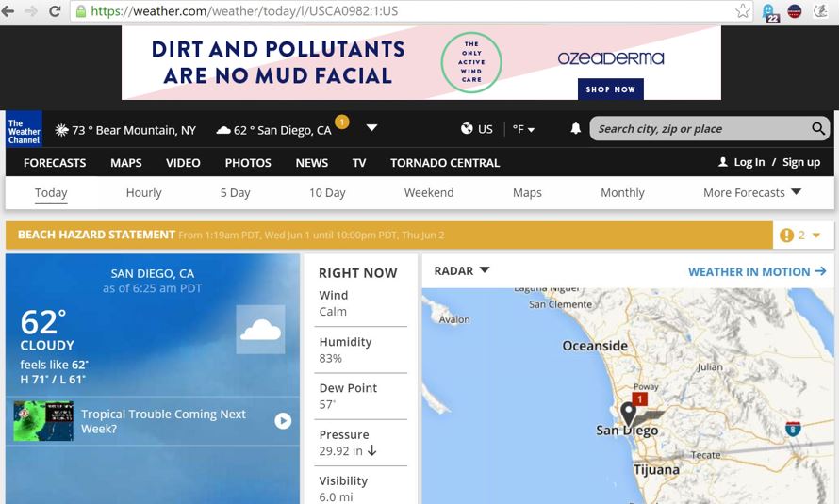This screenshot has width=840, height=504.
Task: Click the orange alert badge on San Diego
Action: coord(342,122)
